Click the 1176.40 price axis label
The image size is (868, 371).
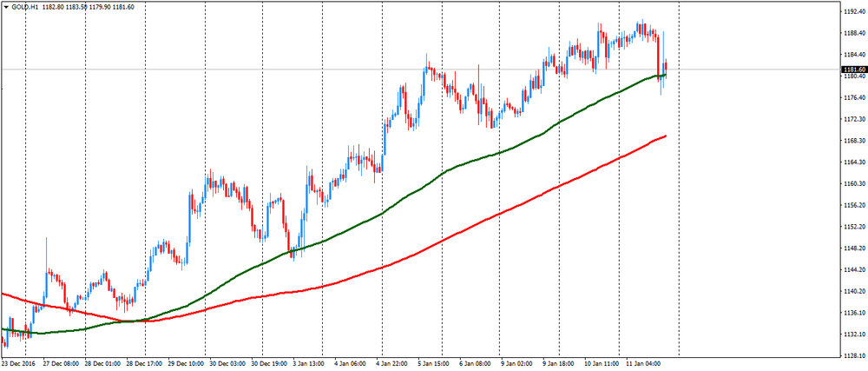pos(853,98)
